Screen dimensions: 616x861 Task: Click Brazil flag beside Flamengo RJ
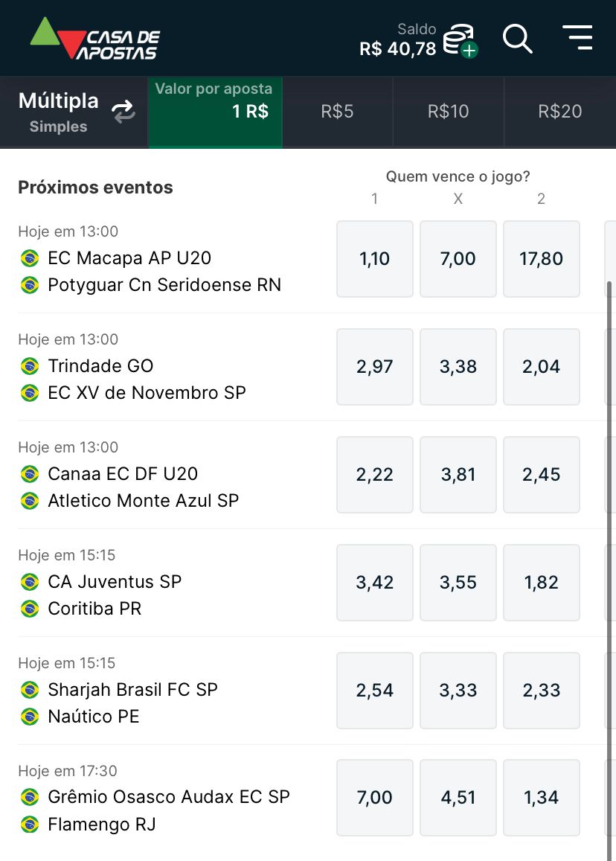pos(30,825)
